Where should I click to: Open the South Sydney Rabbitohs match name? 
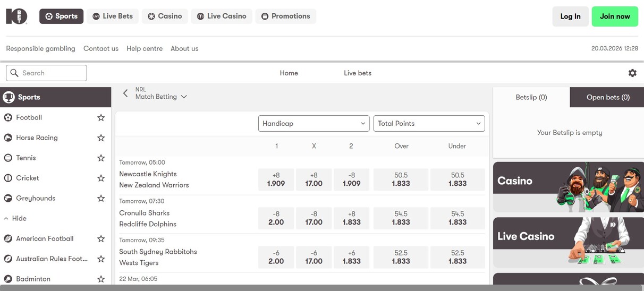158,252
